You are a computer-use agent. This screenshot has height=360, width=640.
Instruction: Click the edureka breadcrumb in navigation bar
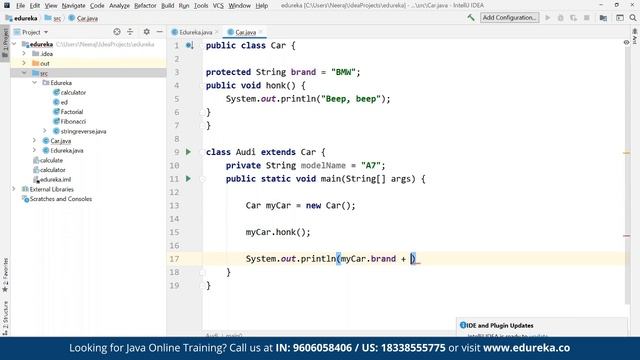click(x=22, y=18)
